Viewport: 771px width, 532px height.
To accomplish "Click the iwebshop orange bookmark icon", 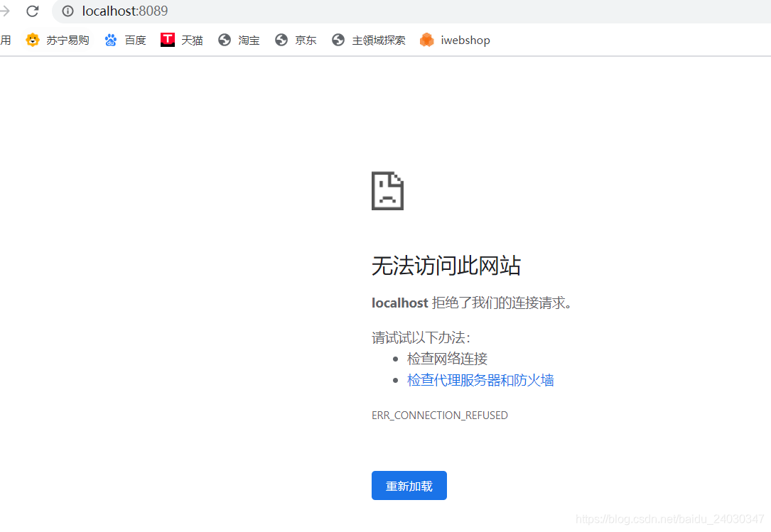I will click(x=427, y=40).
